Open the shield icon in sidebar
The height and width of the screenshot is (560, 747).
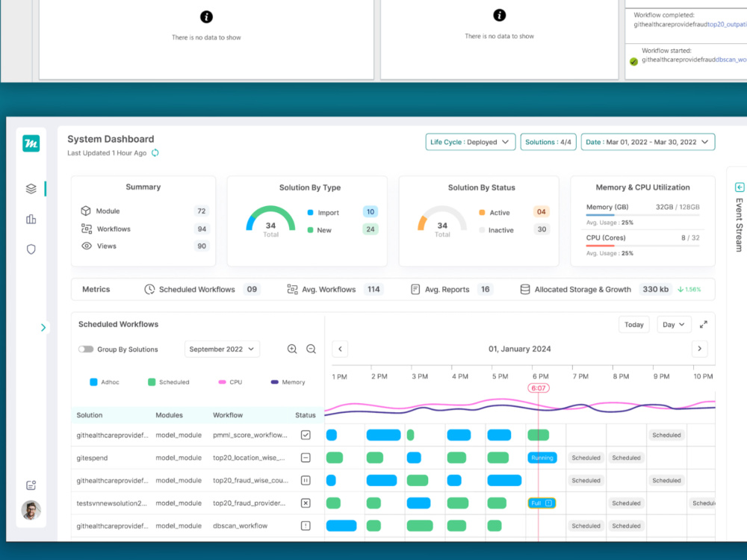[x=31, y=249]
